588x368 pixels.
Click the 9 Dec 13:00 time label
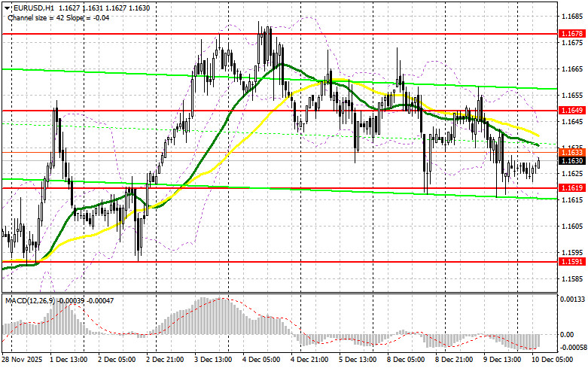[502, 360]
